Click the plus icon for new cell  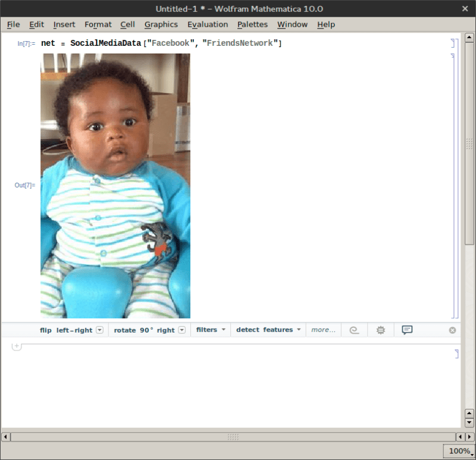[17, 346]
